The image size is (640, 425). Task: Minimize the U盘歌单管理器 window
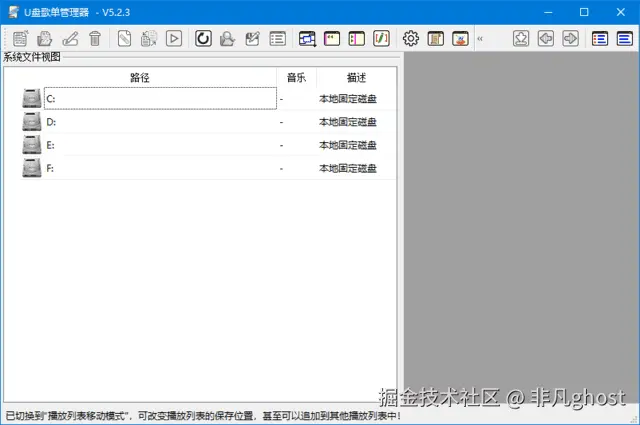click(548, 12)
